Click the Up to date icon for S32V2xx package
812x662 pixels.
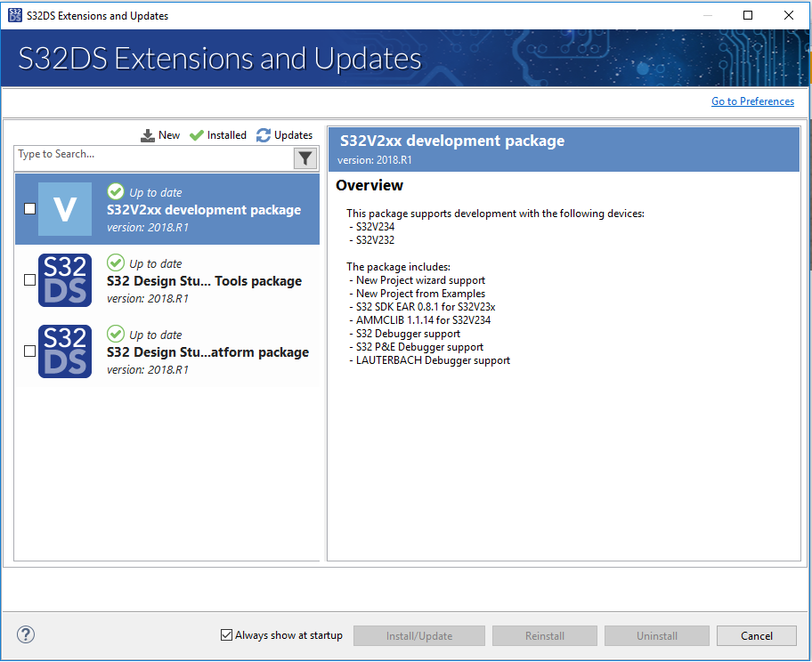point(116,191)
